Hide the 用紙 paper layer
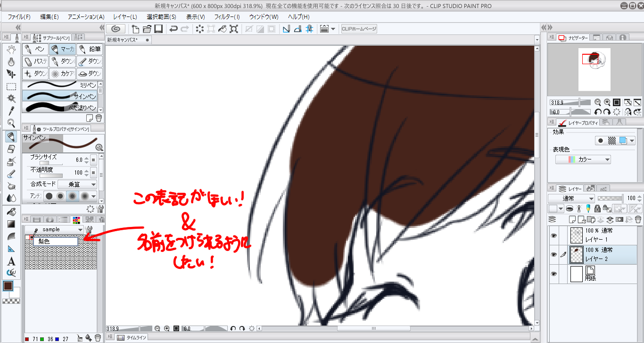The width and height of the screenshot is (644, 343). point(554,274)
